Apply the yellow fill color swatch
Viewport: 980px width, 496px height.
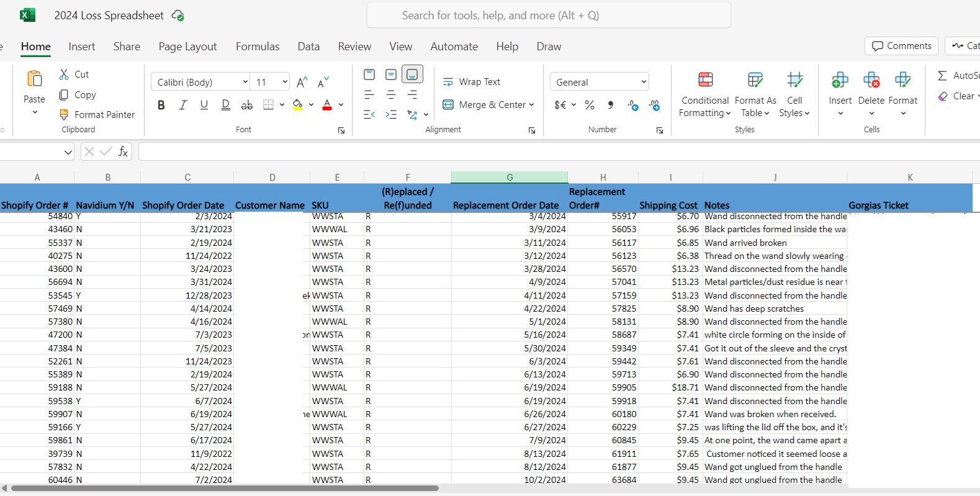click(298, 105)
